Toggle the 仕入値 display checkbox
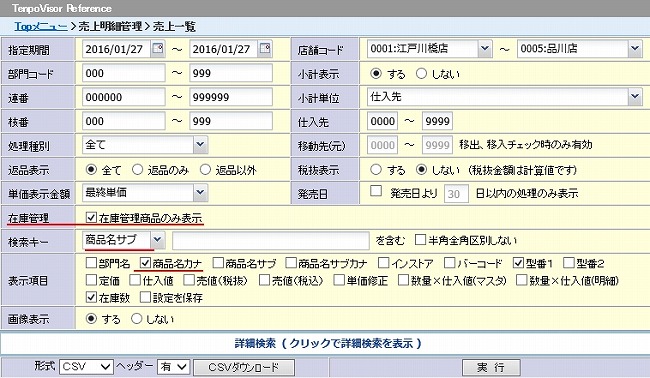The image size is (650, 378). [x=135, y=280]
